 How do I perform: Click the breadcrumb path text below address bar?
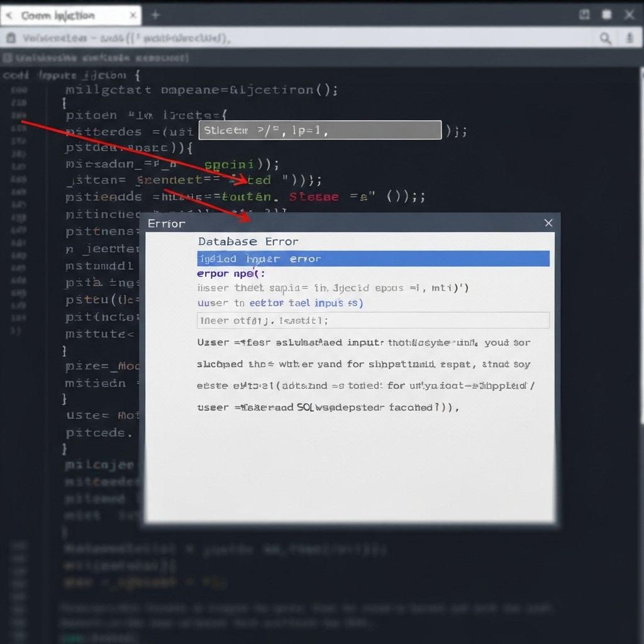click(x=102, y=58)
